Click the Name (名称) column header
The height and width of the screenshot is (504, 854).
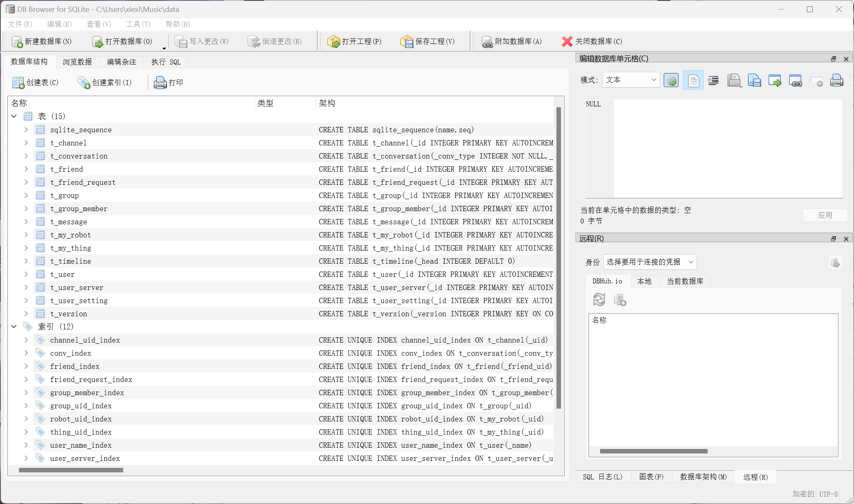(x=131, y=103)
